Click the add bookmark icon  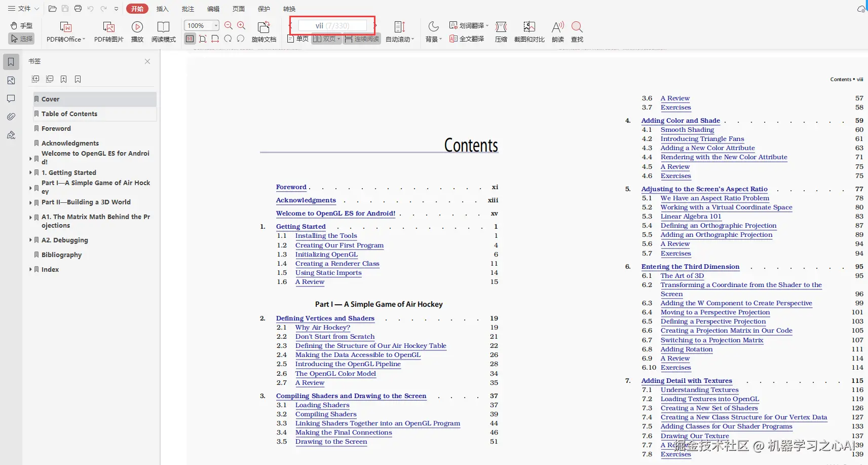click(x=64, y=79)
